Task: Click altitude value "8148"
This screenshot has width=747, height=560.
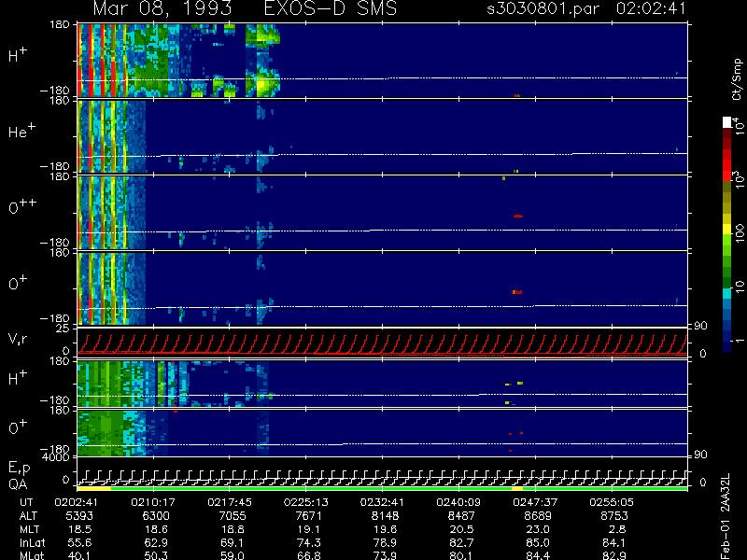Action: (385, 516)
